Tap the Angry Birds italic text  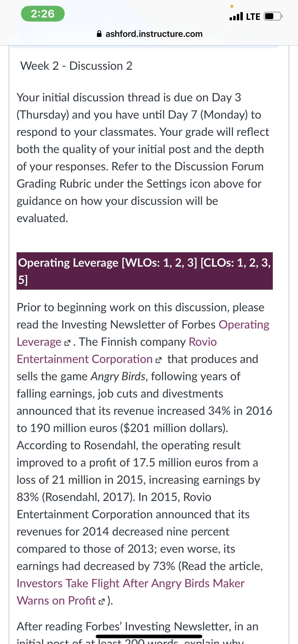pyautogui.click(x=118, y=376)
